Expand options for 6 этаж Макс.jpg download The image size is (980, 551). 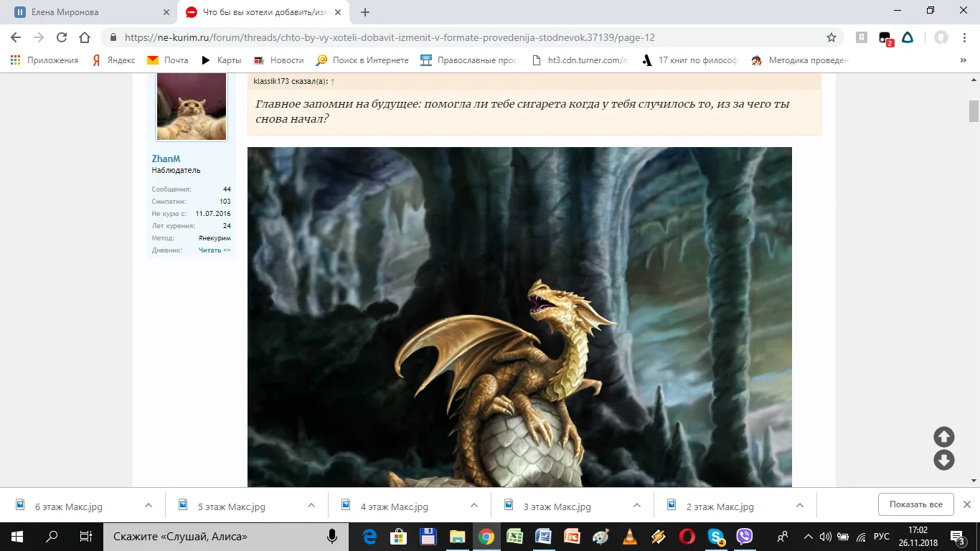149,505
